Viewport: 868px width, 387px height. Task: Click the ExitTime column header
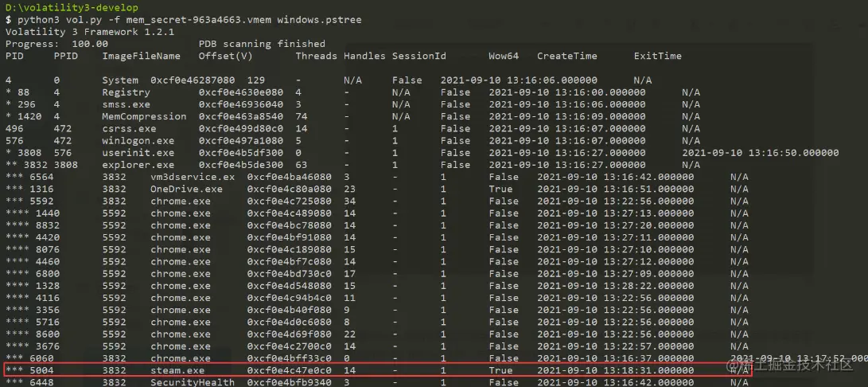658,56
